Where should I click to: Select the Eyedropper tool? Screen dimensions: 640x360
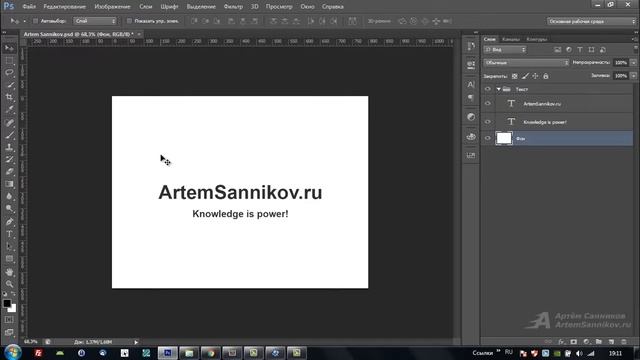pyautogui.click(x=9, y=110)
